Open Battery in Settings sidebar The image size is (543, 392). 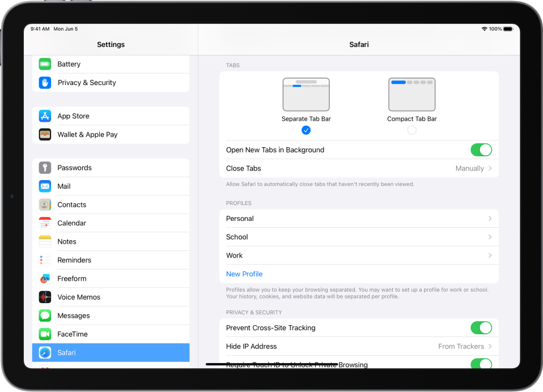[111, 64]
